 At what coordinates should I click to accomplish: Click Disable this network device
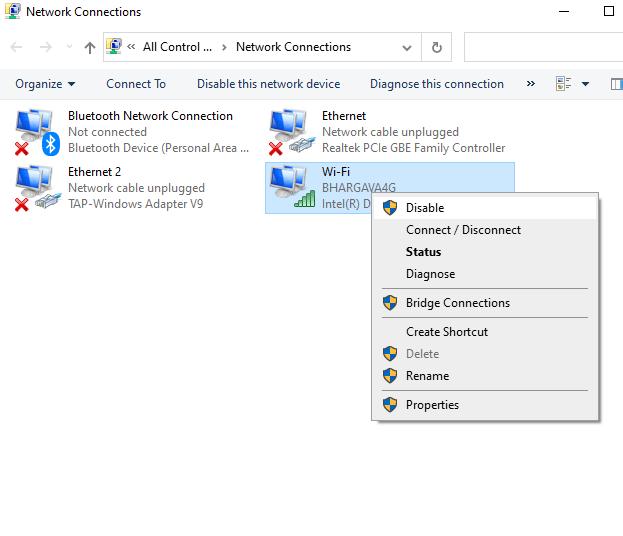[269, 84]
